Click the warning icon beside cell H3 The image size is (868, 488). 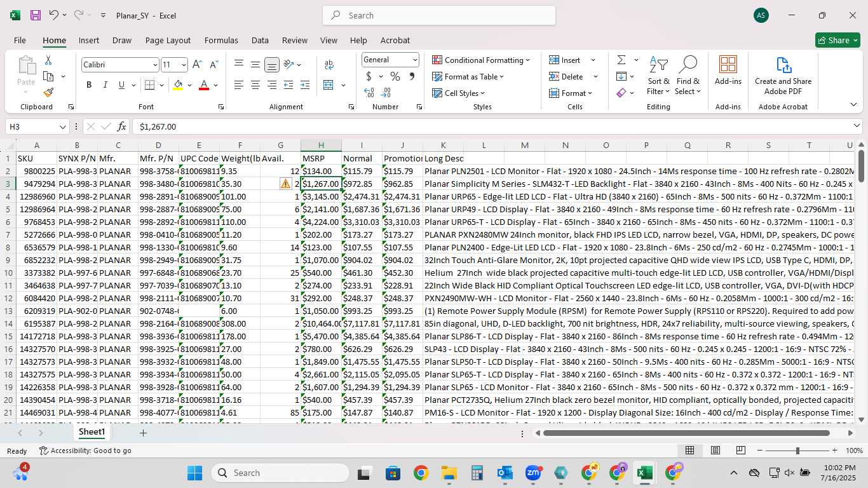tap(285, 184)
